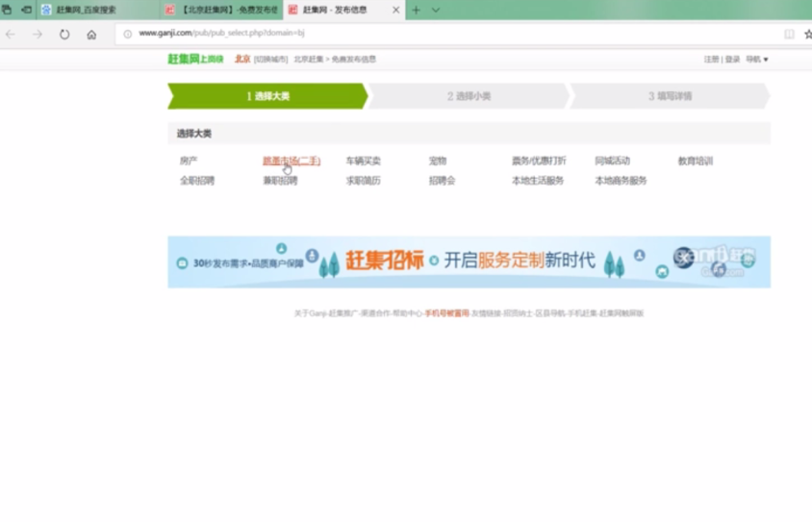
Task: Click the 北京 city link
Action: (x=242, y=59)
